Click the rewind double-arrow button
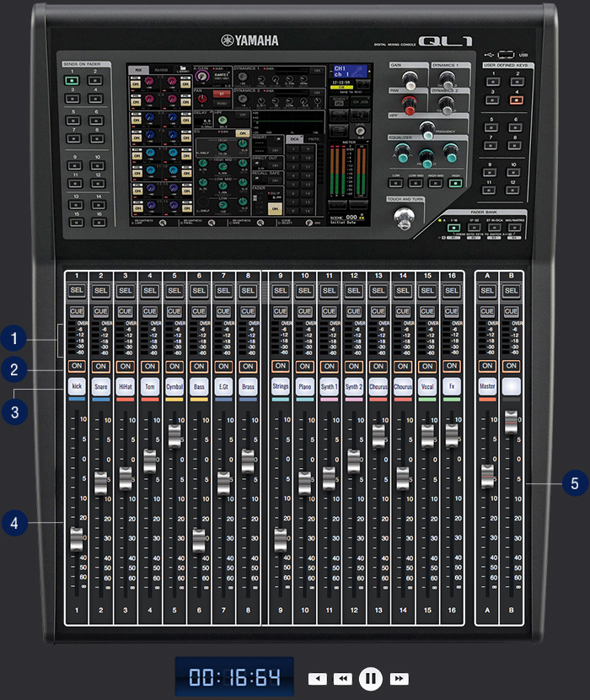590x700 pixels. coord(343,678)
